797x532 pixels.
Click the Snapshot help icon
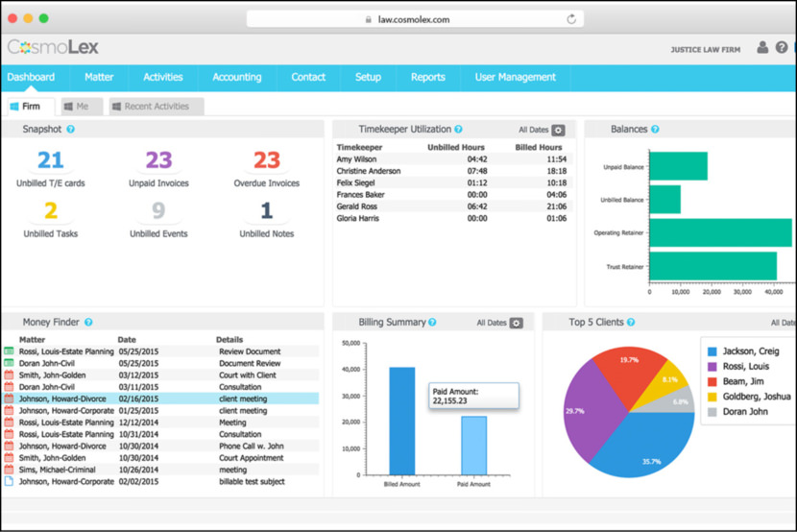[x=71, y=129]
